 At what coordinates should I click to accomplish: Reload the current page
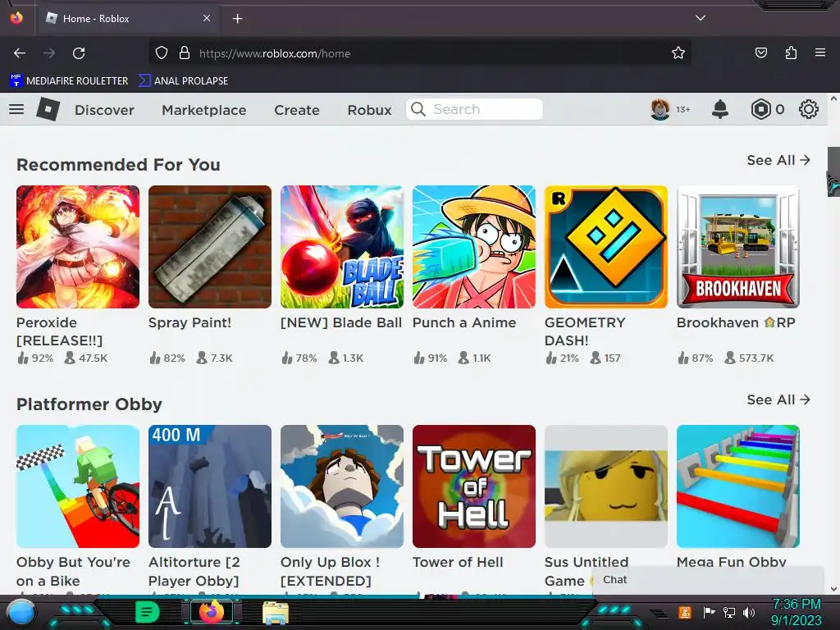[x=79, y=53]
